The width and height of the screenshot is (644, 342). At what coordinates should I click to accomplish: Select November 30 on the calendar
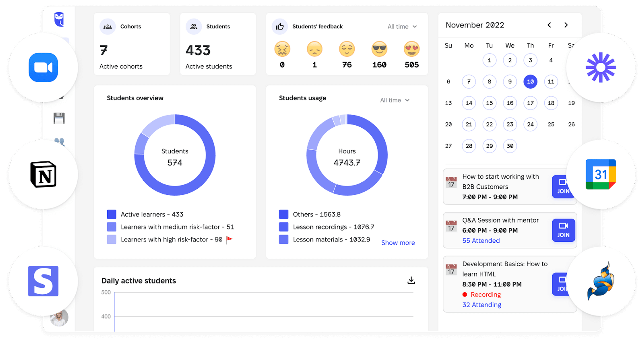[510, 146]
